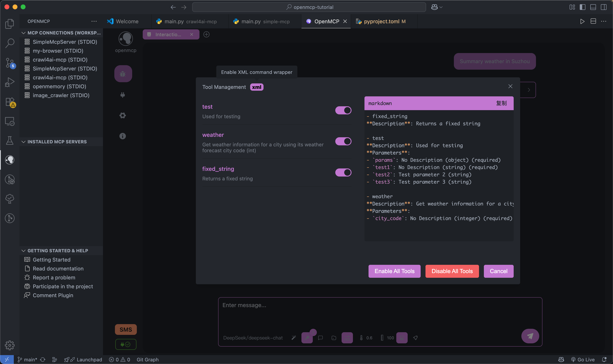Image resolution: width=613 pixels, height=364 pixels.
Task: Open OpenMCP settings gear in sidebar
Action: click(x=123, y=115)
